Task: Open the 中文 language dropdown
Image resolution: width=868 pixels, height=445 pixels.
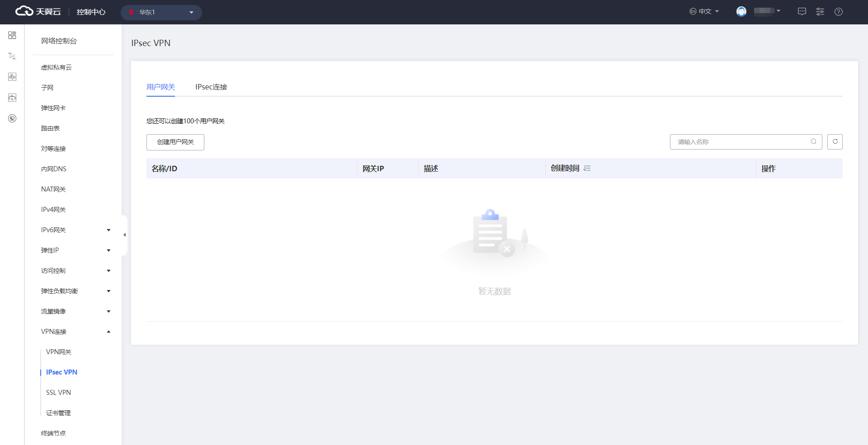Action: tap(704, 12)
